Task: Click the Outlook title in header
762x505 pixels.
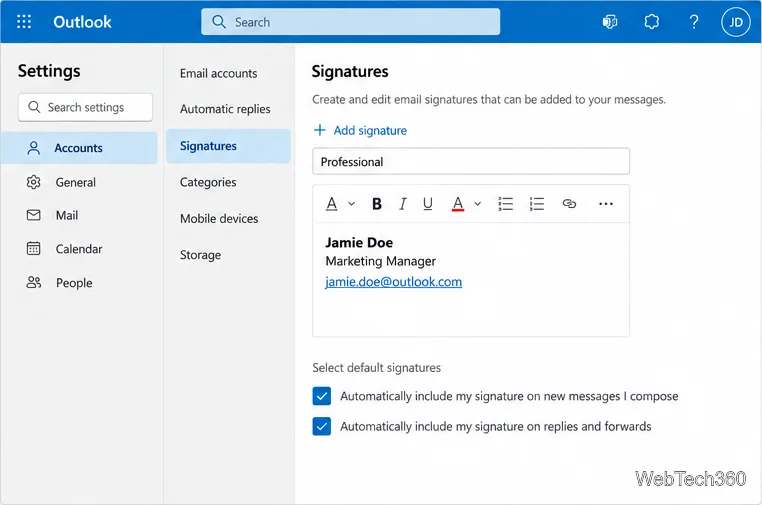Action: (x=82, y=22)
